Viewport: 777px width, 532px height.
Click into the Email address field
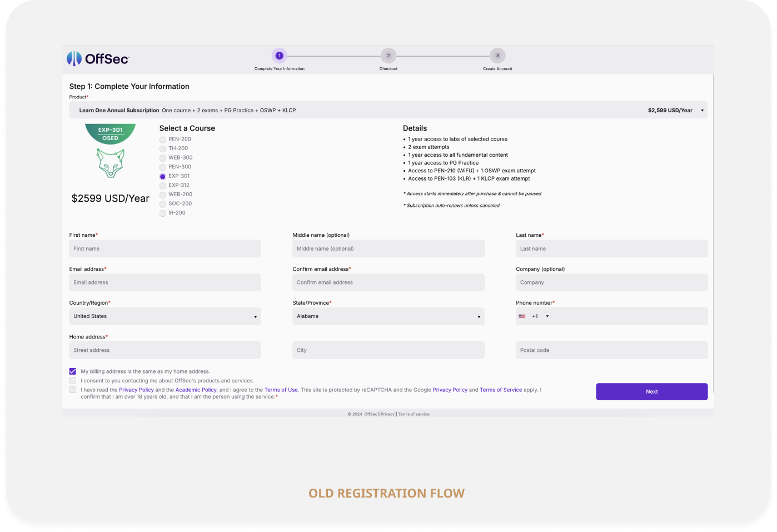click(165, 282)
